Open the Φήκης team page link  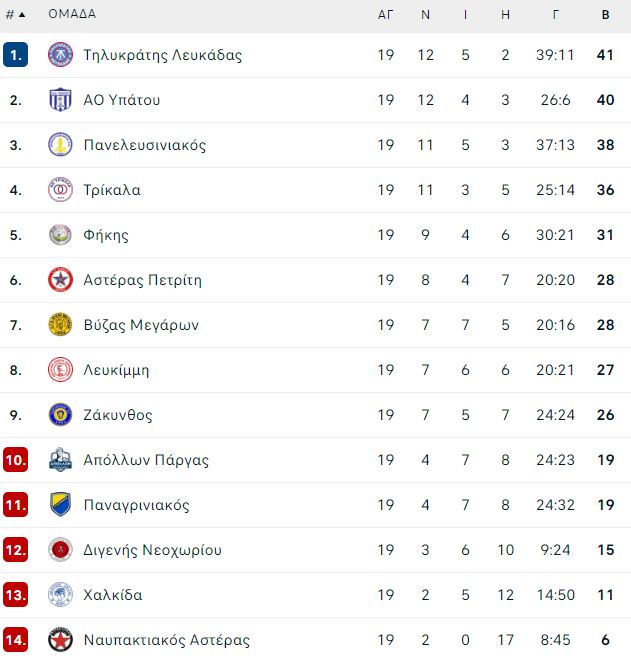pyautogui.click(x=106, y=235)
